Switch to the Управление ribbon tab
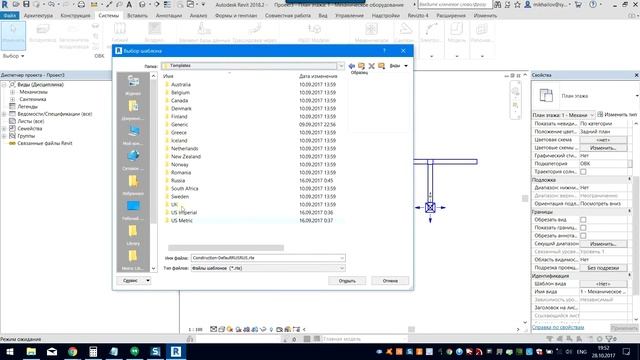 [x=349, y=16]
